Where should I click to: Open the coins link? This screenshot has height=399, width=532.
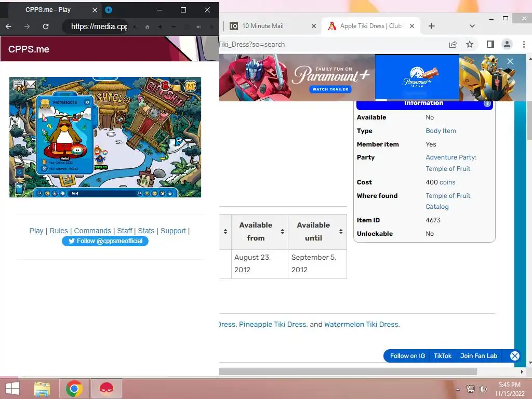pyautogui.click(x=447, y=182)
